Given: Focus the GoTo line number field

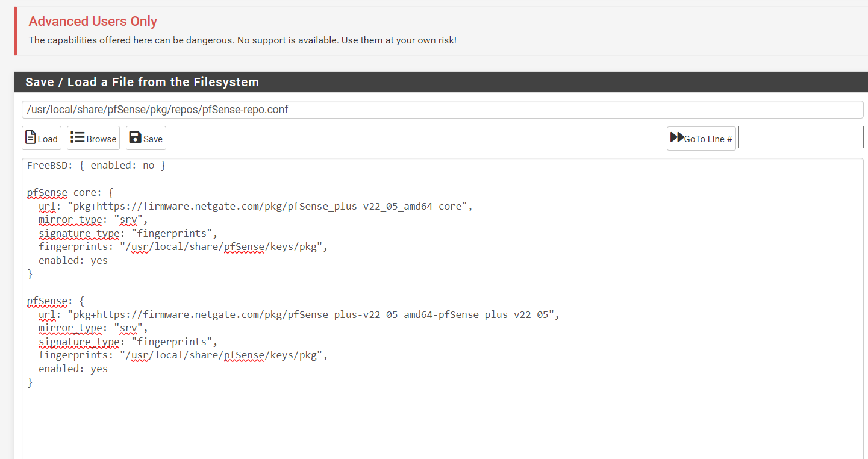Looking at the screenshot, I should (801, 137).
